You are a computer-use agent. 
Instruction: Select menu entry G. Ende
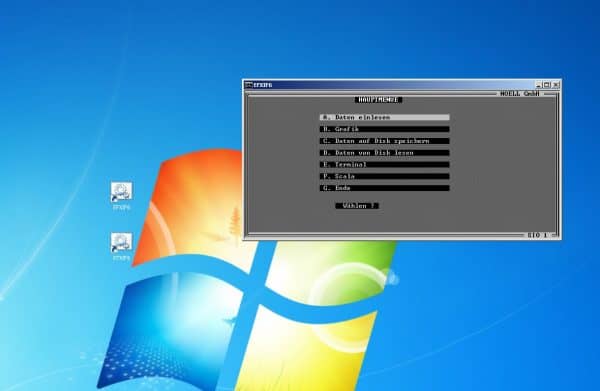tap(385, 188)
